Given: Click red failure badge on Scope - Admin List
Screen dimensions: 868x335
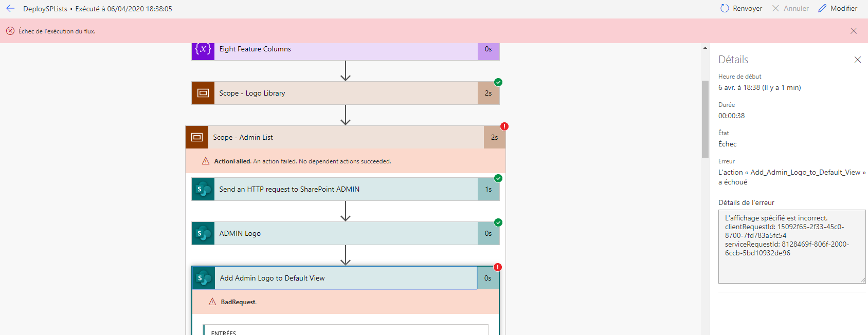Looking at the screenshot, I should [x=504, y=126].
